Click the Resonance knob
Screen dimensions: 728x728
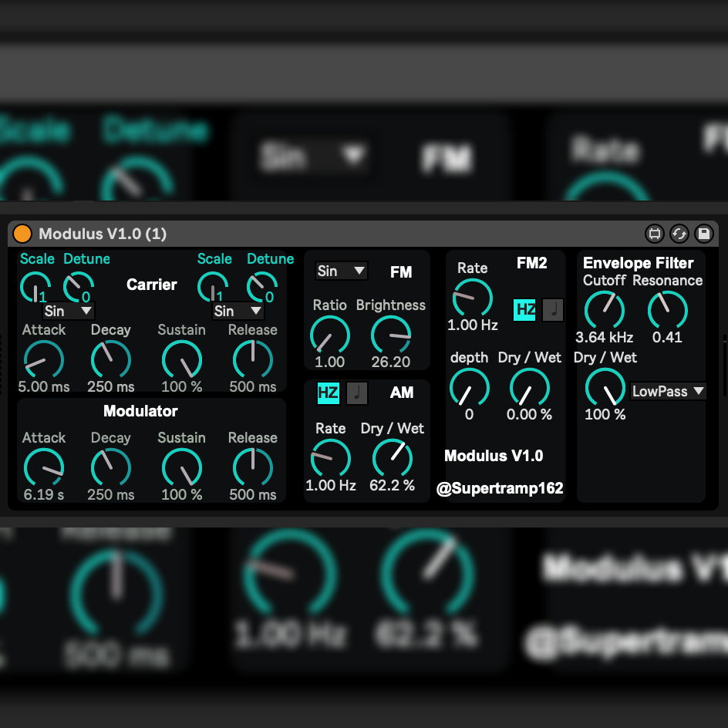667,310
